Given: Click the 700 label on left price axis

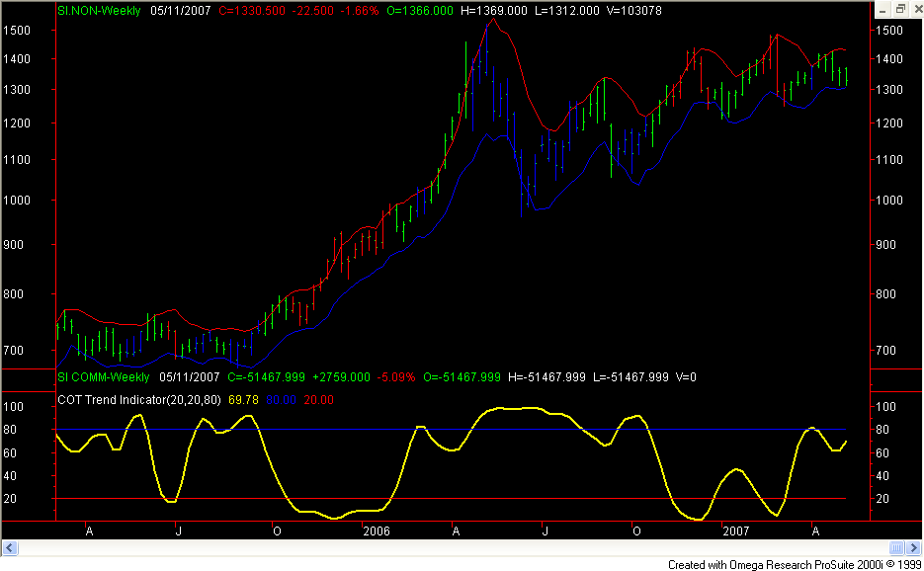Looking at the screenshot, I should tap(13, 351).
